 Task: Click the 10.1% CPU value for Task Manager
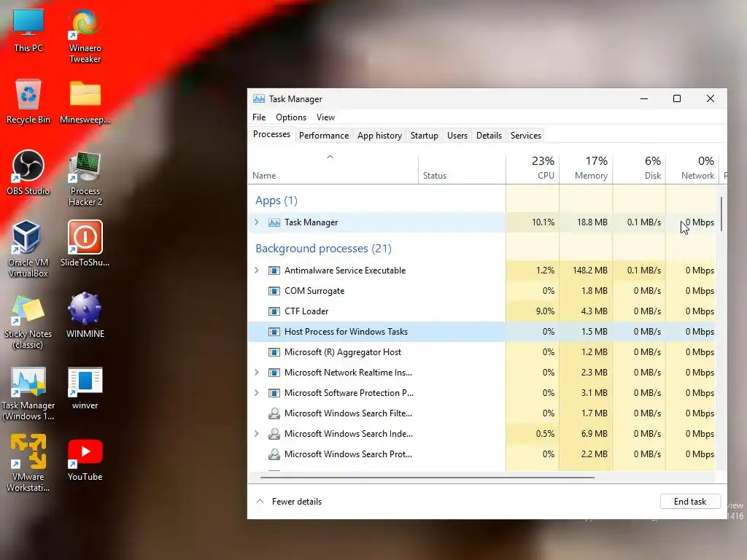point(543,222)
